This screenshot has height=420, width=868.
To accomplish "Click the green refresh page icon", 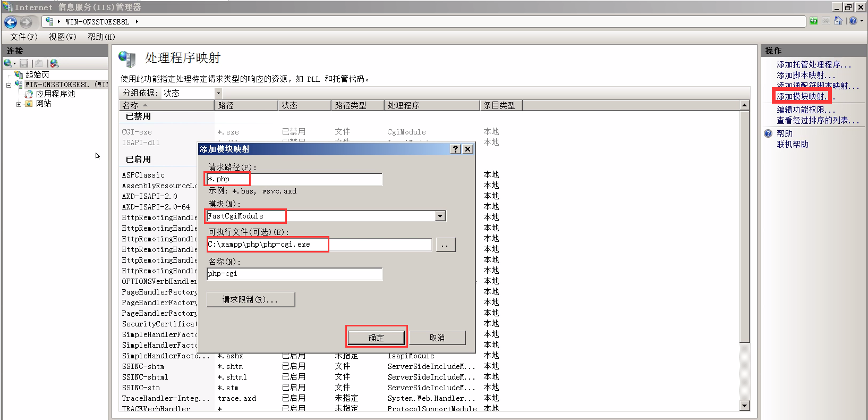I will pyautogui.click(x=814, y=21).
